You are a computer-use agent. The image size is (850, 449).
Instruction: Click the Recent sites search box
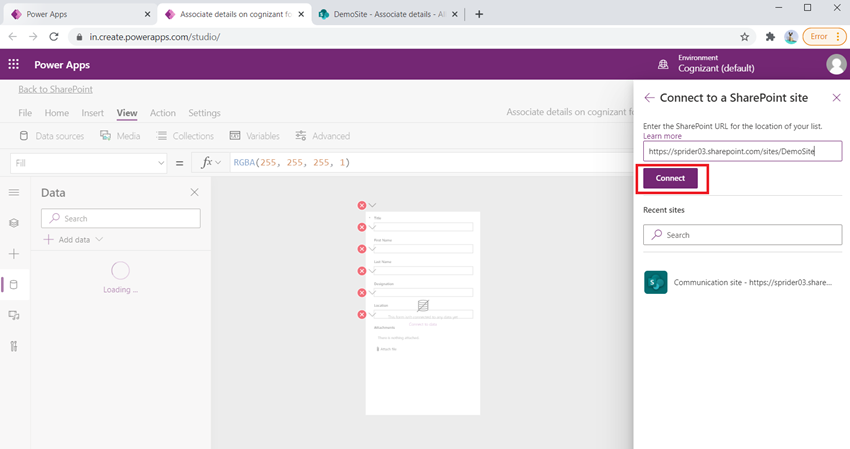point(742,235)
